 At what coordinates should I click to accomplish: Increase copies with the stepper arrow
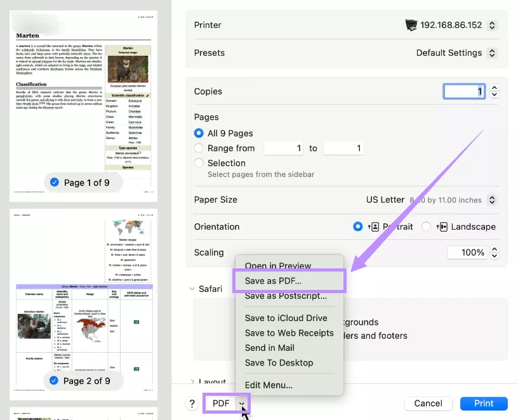click(x=495, y=88)
